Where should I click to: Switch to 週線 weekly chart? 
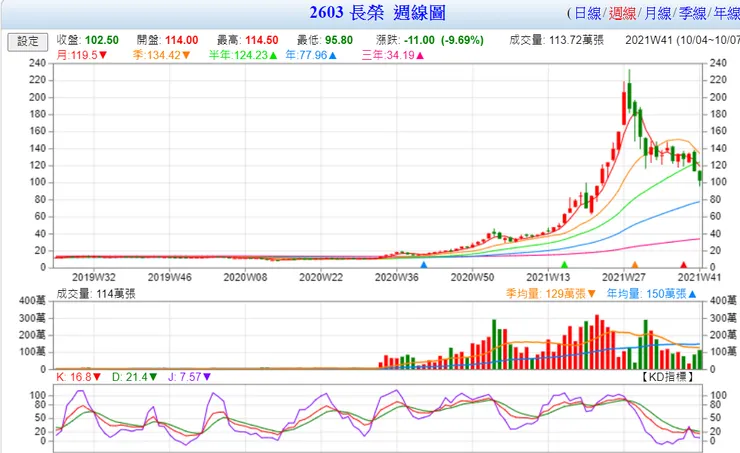click(622, 13)
